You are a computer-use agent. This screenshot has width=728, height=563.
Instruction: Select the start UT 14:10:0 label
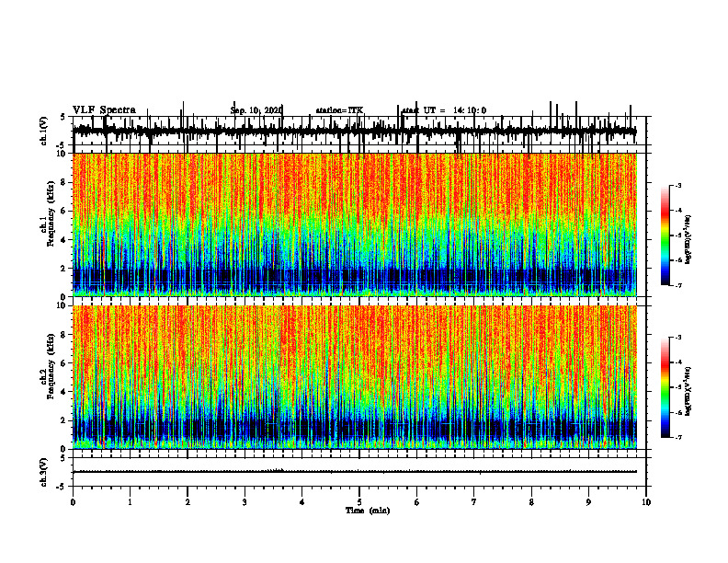point(444,110)
